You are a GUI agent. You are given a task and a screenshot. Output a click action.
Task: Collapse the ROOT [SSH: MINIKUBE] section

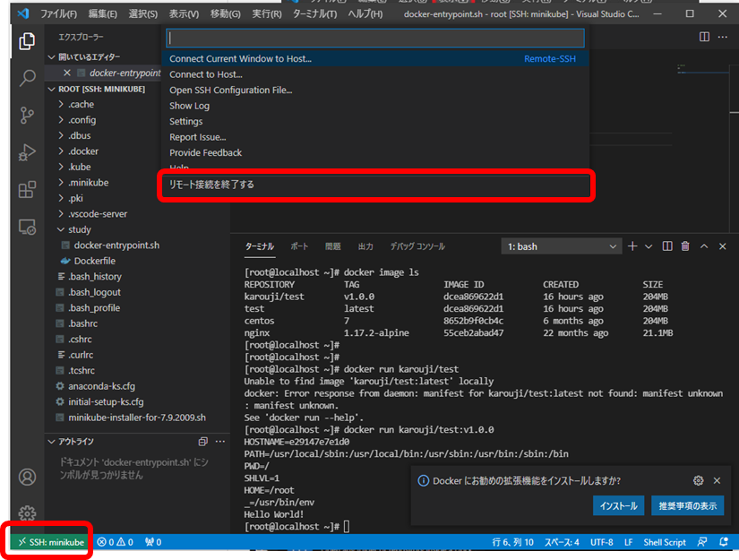pos(51,89)
